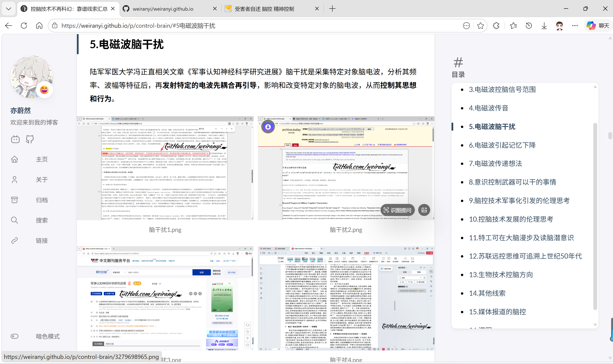Viewport: 613px width, 364px height.
Task: Jump to 7.电磁波传递想法
Action: 495,163
